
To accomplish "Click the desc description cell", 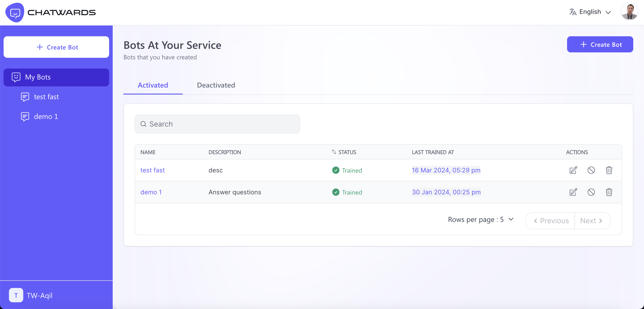I will [x=216, y=170].
